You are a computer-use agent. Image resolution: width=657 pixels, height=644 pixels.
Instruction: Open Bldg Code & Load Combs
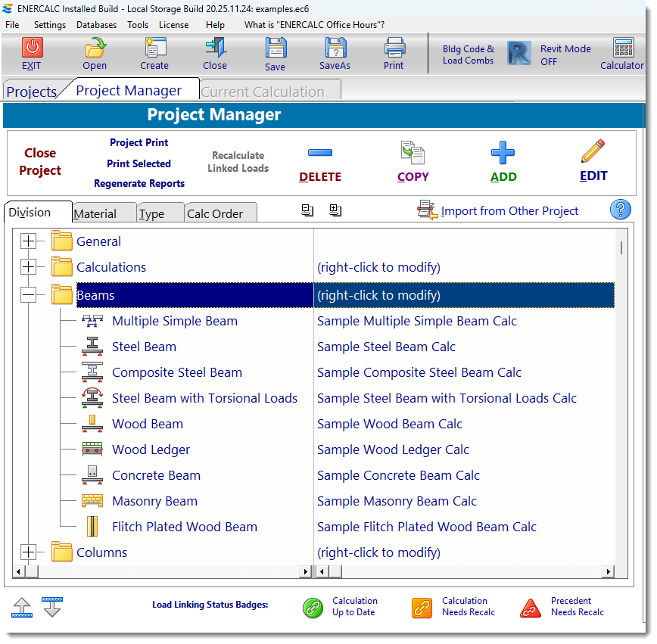pos(468,54)
